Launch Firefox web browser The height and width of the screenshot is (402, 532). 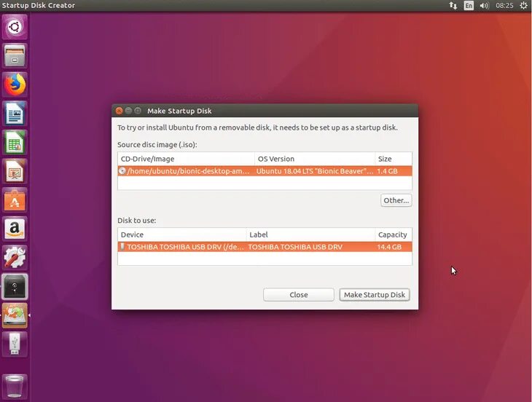click(x=15, y=84)
